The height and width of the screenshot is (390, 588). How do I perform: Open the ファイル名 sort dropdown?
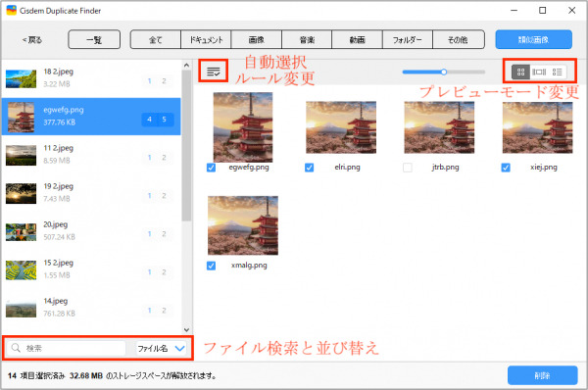[x=161, y=349]
